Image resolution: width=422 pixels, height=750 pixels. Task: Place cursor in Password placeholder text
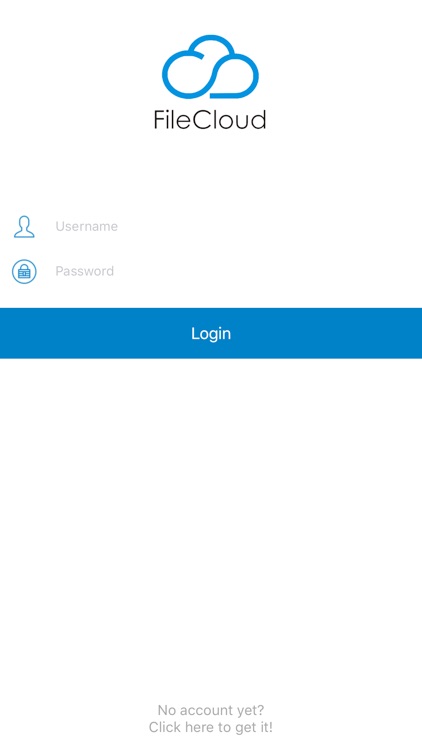pyautogui.click(x=85, y=271)
